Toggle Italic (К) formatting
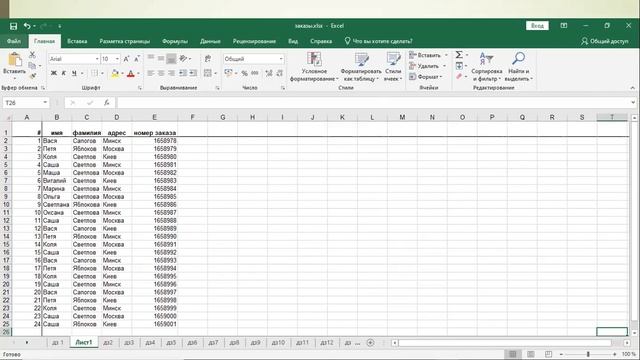 pos(64,73)
